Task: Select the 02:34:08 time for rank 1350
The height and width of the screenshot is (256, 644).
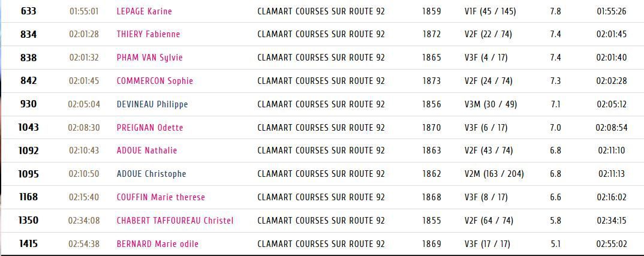Action: click(x=84, y=221)
